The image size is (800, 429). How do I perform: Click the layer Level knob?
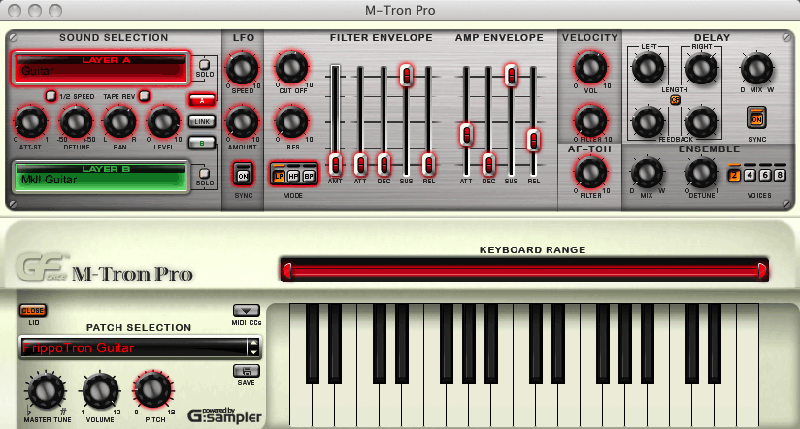tap(164, 121)
